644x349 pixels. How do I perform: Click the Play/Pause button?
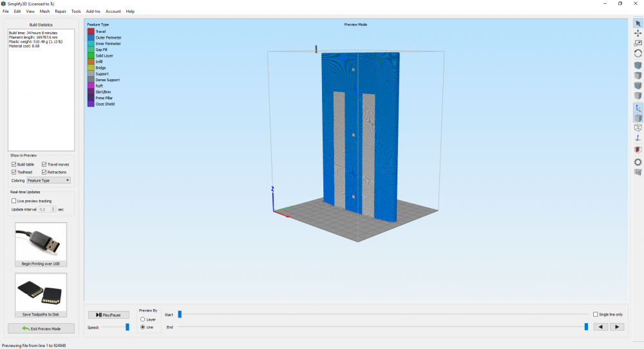(x=108, y=315)
